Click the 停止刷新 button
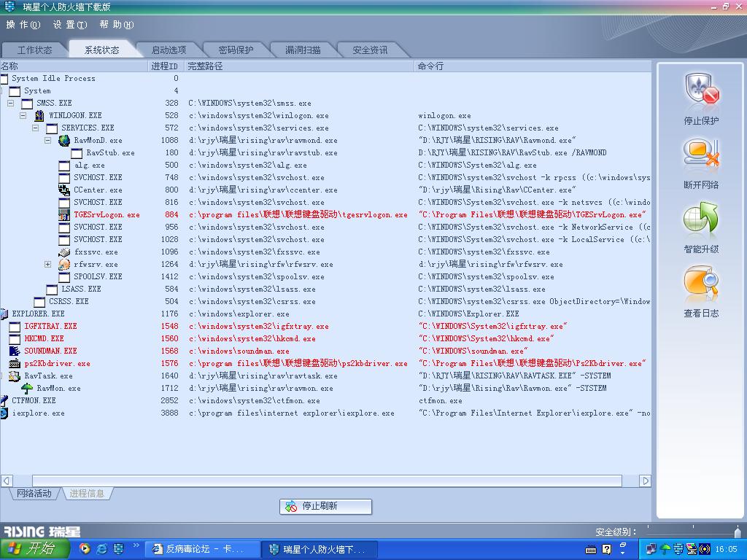The height and width of the screenshot is (560, 747). (325, 506)
